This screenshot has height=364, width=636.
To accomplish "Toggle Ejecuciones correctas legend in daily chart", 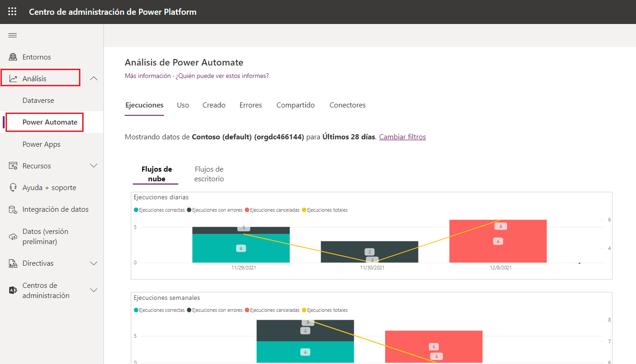I will [159, 210].
